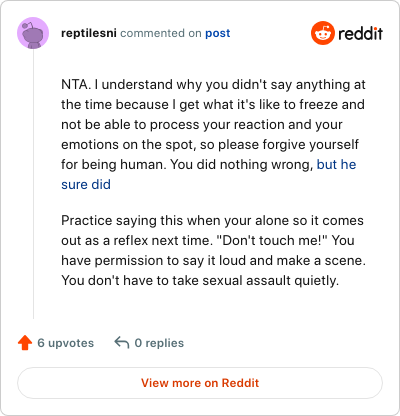
Task: Collapse thread via vertical comment line
Action: (x=33, y=184)
